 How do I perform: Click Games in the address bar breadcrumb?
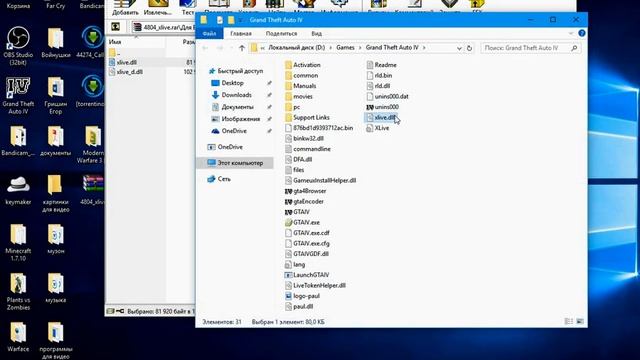[345, 48]
